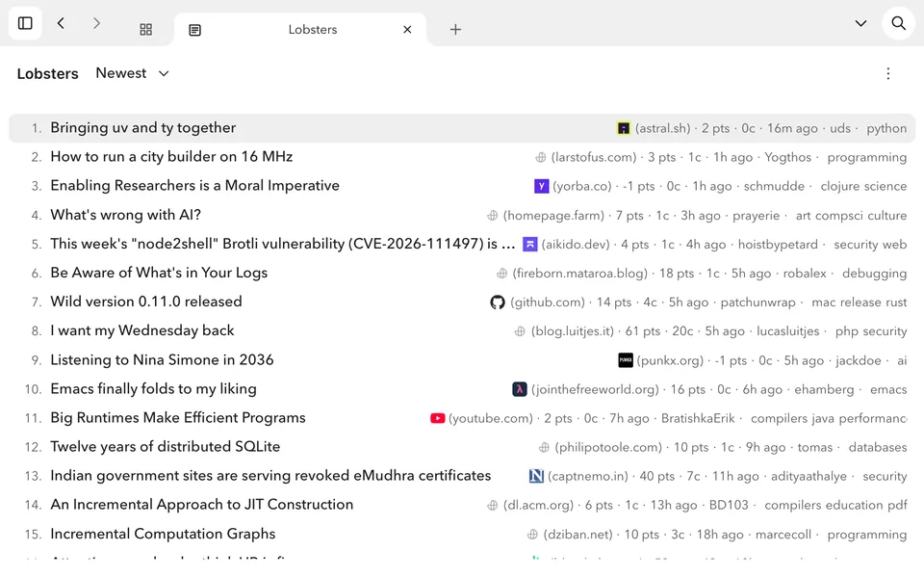Open 'Be Aware of What's in Your Logs'
This screenshot has width=924, height=578.
[159, 273]
